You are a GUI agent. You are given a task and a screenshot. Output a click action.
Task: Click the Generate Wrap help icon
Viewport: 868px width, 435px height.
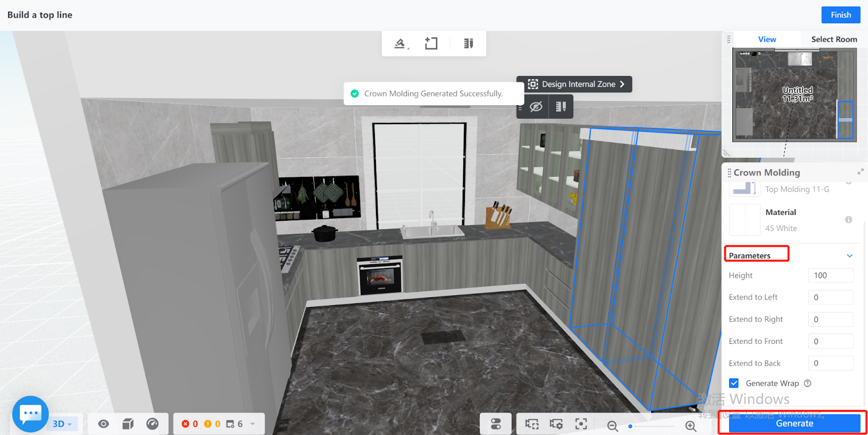click(807, 383)
